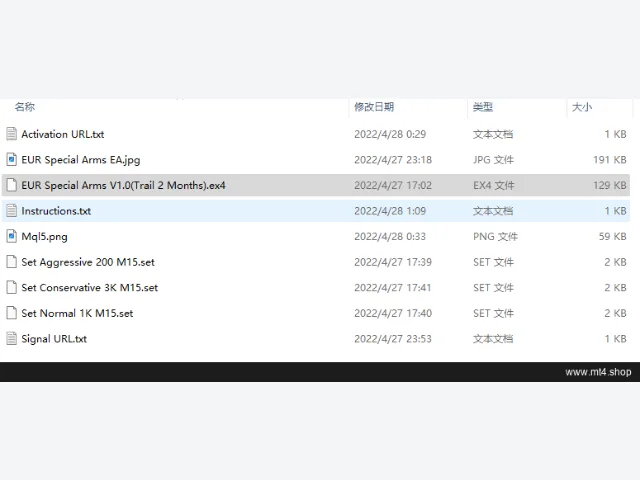Viewport: 640px width, 480px height.
Task: Select the file name Activation URL.txt
Action: click(62, 134)
